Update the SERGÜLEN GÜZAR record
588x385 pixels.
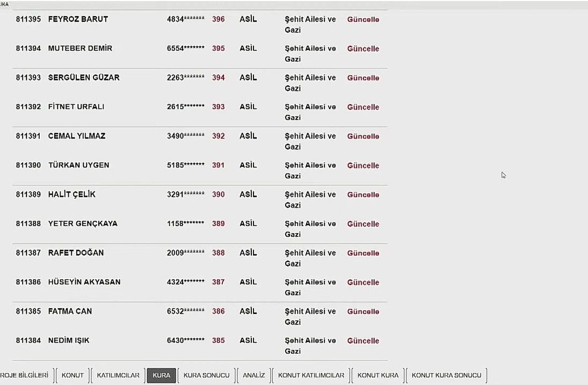tap(363, 78)
